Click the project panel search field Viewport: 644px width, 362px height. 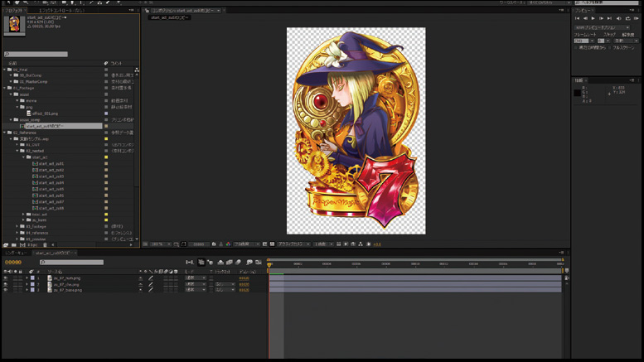(x=36, y=54)
